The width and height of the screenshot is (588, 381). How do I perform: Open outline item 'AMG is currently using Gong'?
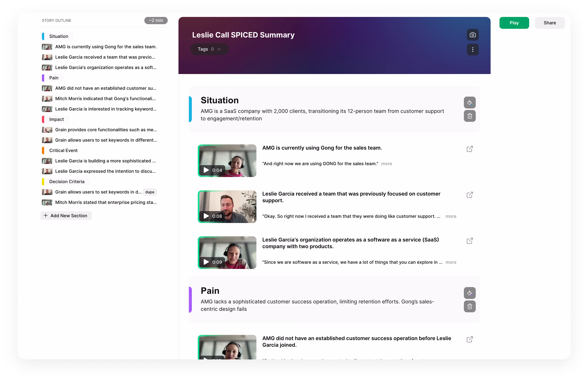point(99,47)
